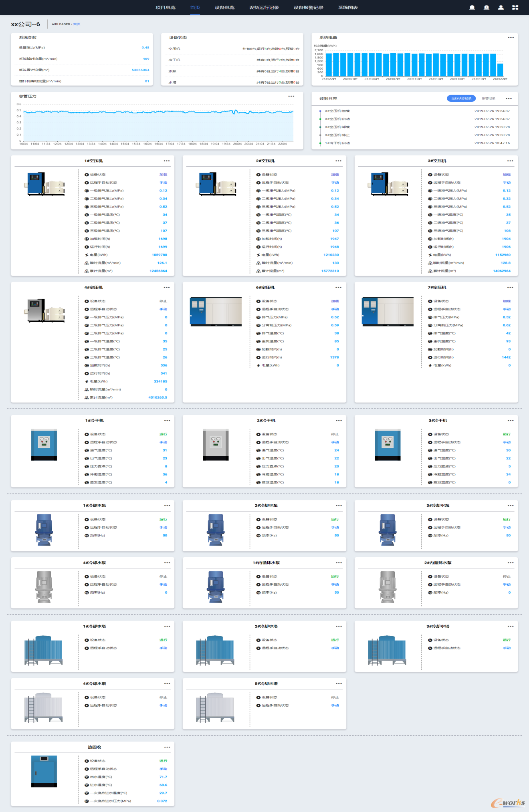529x812 pixels.
Task: Click the grey 2#内循环水泵 pump image
Action: [x=388, y=587]
